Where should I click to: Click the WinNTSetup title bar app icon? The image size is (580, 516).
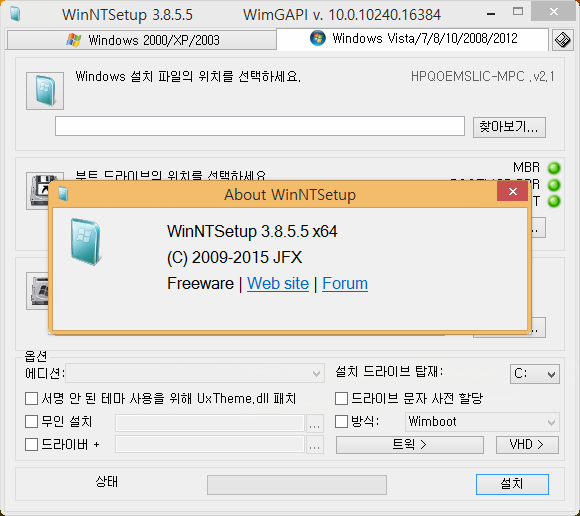(15, 14)
